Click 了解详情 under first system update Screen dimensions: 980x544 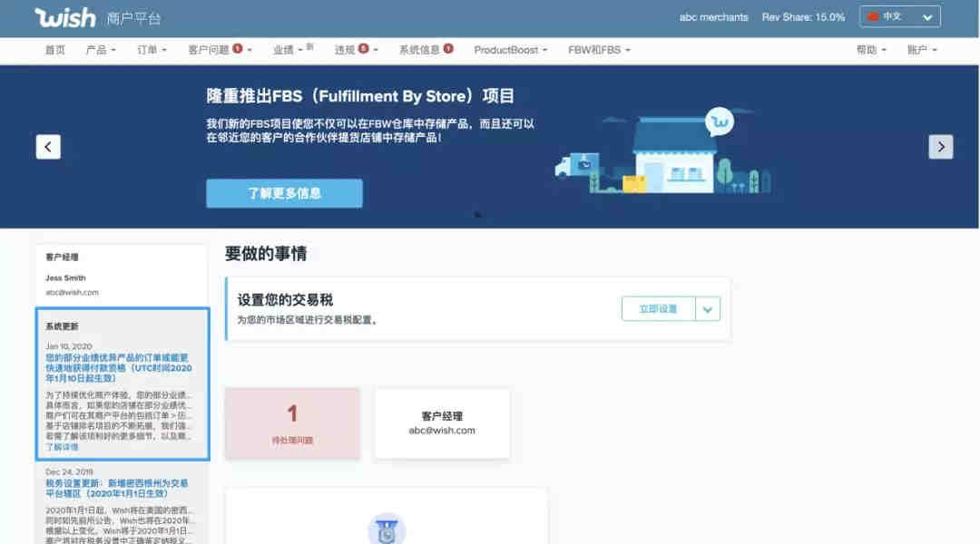coord(62,447)
